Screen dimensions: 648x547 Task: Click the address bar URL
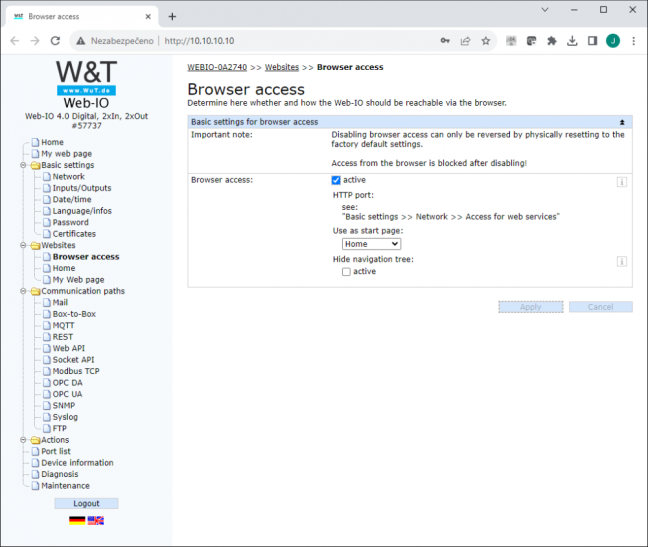[199, 41]
